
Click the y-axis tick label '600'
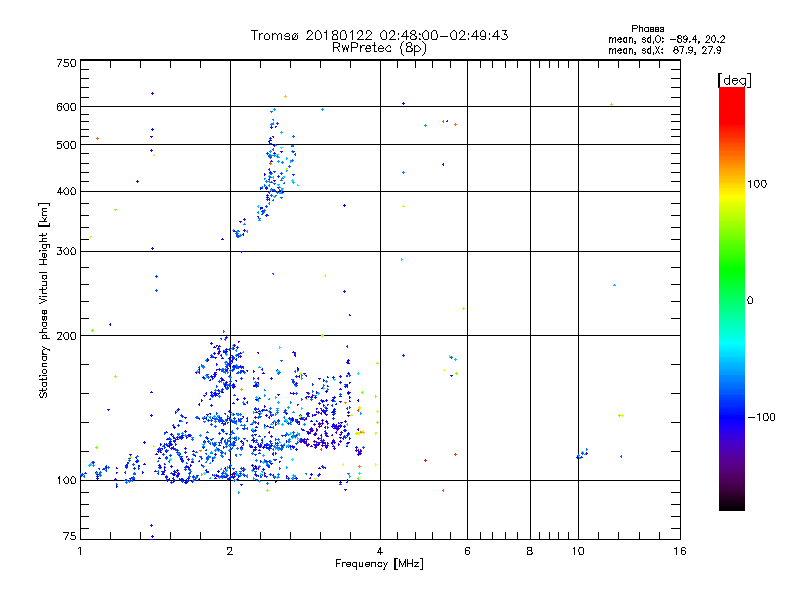66,107
